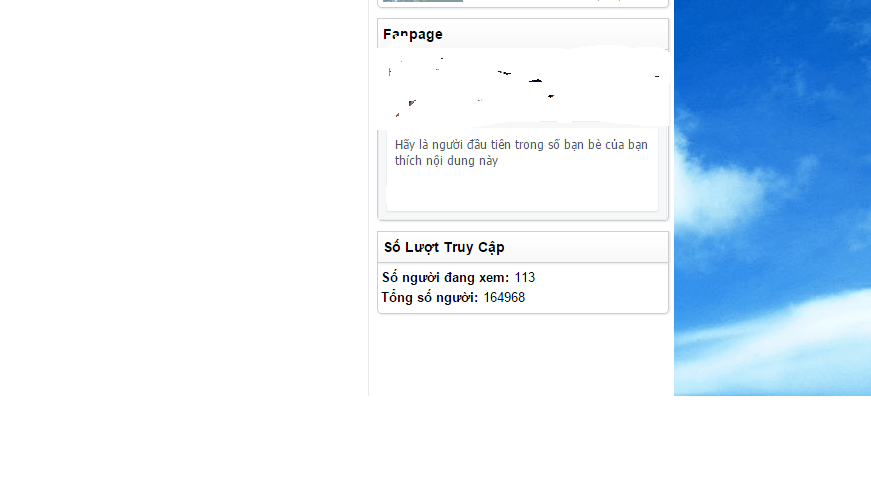The width and height of the screenshot is (871, 490).
Task: Click the empty white area left of the sidebar
Action: click(x=183, y=194)
